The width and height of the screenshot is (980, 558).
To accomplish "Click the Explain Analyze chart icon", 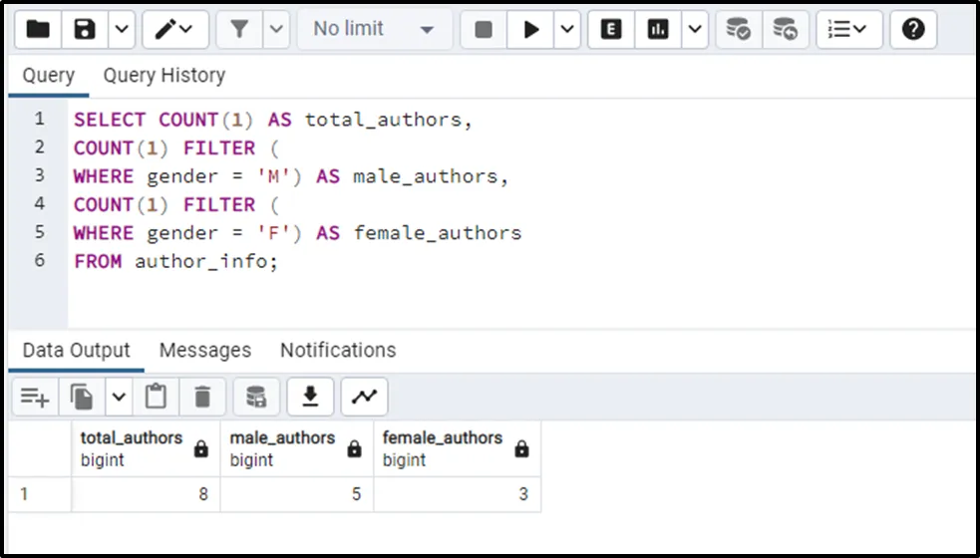I will point(658,30).
